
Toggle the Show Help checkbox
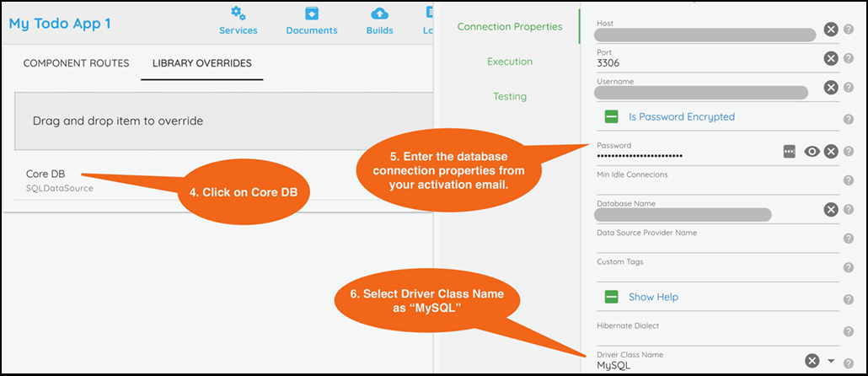612,298
